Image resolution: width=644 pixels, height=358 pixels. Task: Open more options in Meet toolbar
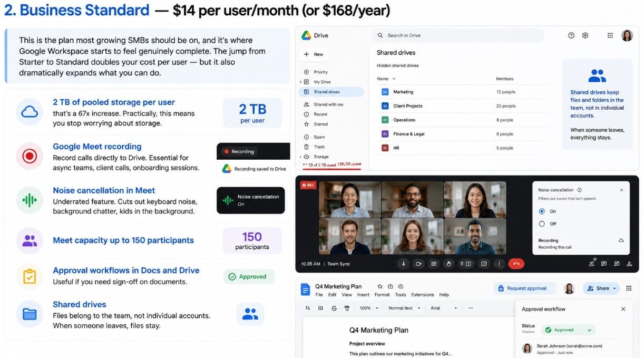pos(499,264)
